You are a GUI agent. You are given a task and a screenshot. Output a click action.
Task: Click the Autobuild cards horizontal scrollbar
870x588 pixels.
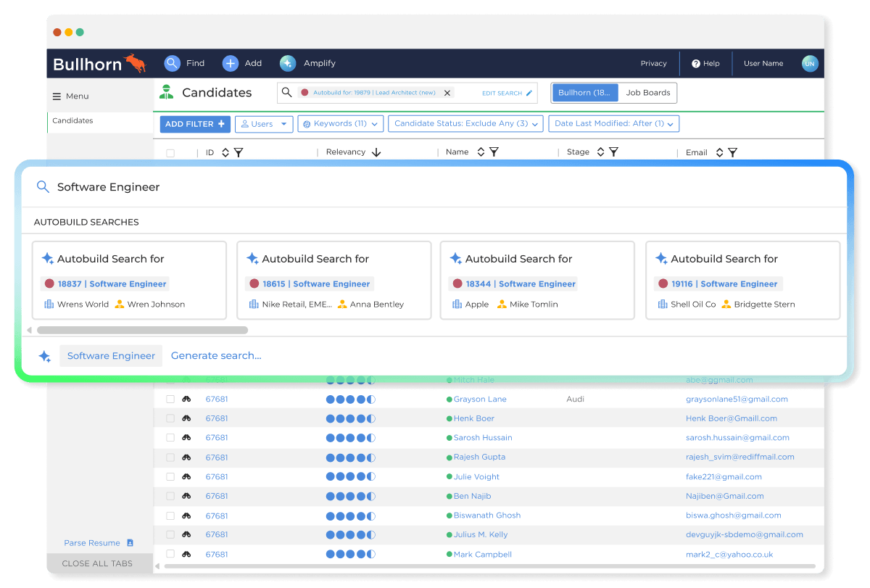tap(142, 330)
